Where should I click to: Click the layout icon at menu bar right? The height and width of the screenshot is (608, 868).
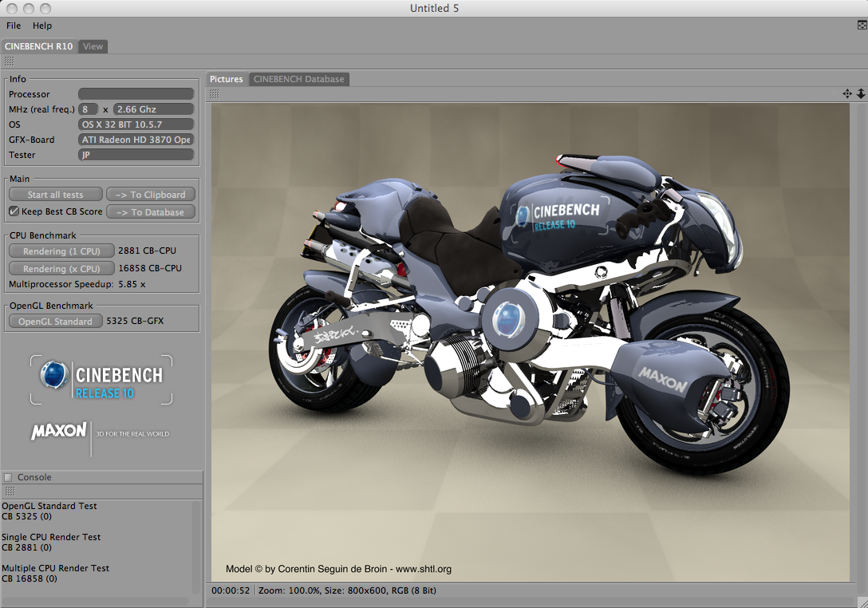click(x=862, y=25)
